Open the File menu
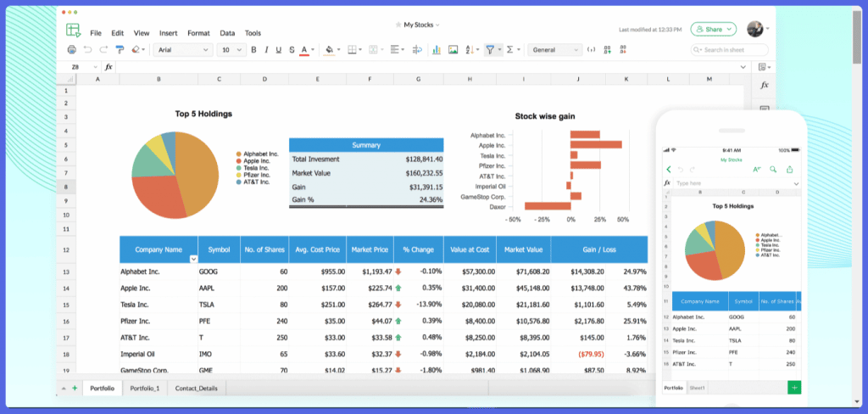The width and height of the screenshot is (868, 414). [x=96, y=33]
